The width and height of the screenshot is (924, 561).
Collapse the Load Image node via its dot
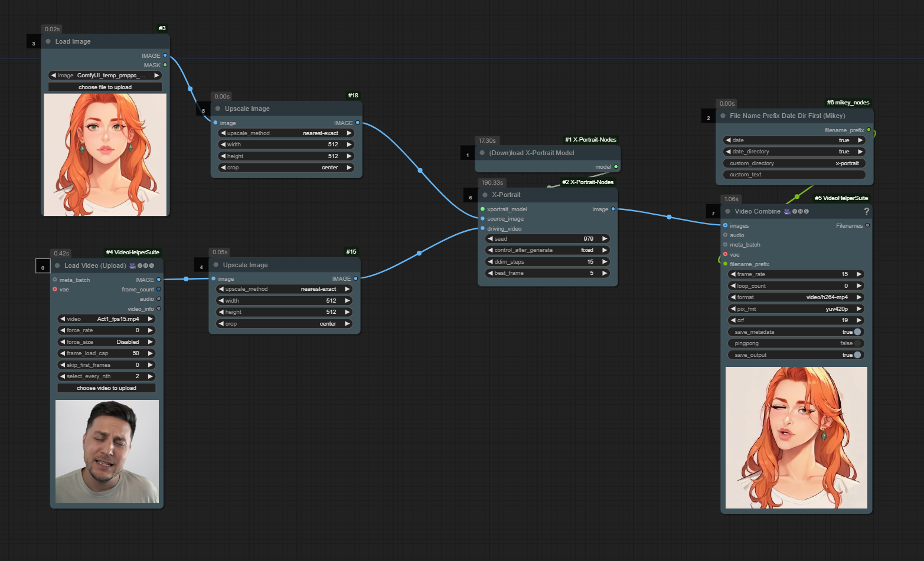pos(48,41)
